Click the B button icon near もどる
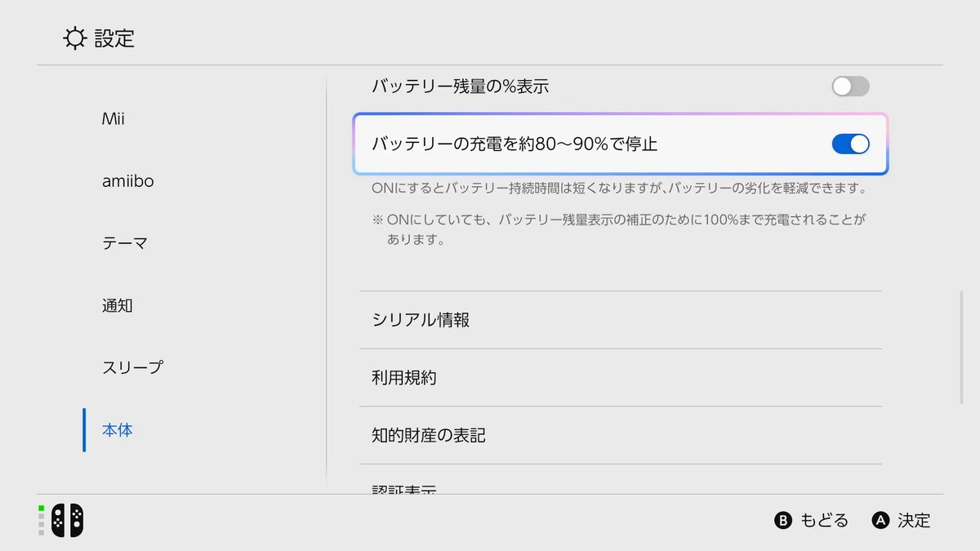This screenshot has height=551, width=980. point(782,520)
